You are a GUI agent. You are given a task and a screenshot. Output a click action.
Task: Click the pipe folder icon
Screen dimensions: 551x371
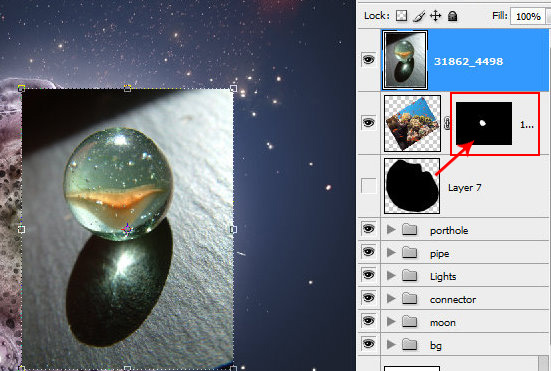pyautogui.click(x=409, y=253)
